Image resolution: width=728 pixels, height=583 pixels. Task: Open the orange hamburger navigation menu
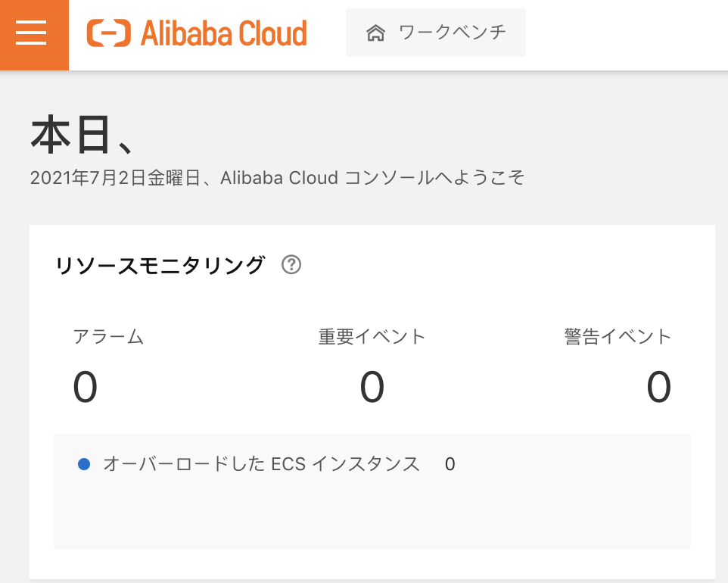[31, 33]
